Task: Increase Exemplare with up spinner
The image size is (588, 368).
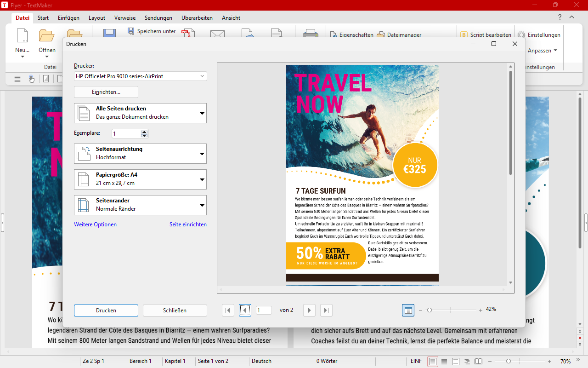Action: [x=144, y=132]
